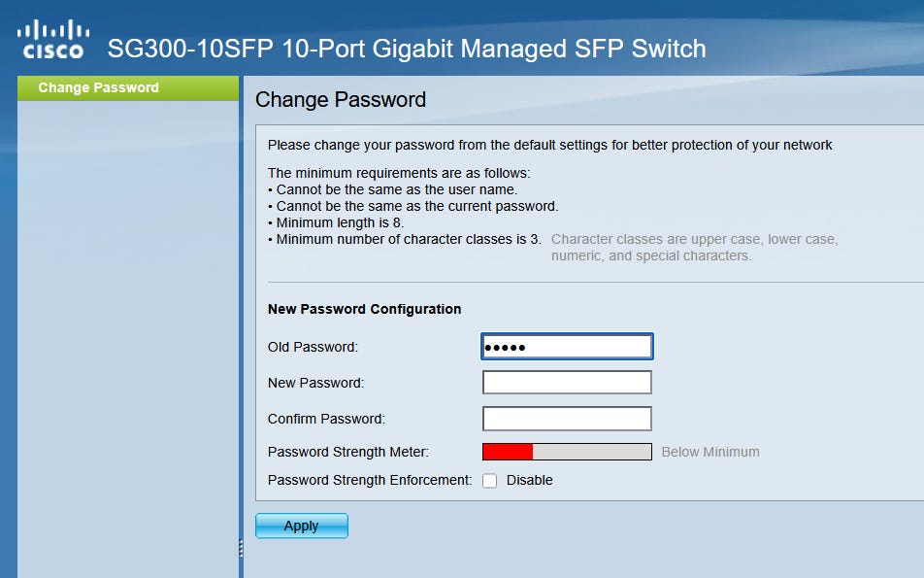Click the red part of the strength meter

click(x=508, y=452)
